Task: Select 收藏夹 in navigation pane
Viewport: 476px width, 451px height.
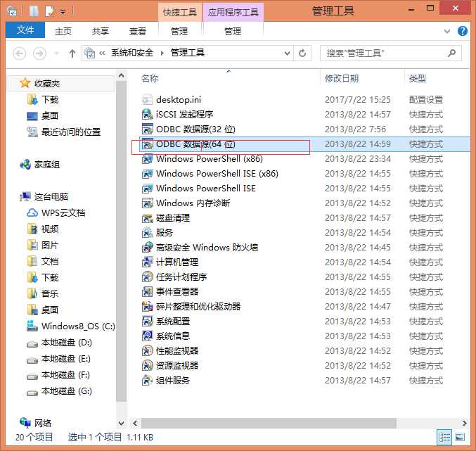Action: [46, 83]
